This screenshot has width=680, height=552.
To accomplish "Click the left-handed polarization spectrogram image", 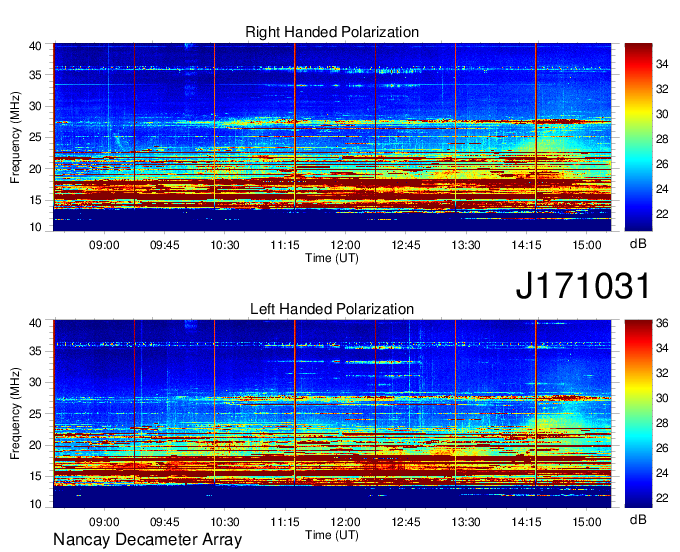I will click(332, 414).
